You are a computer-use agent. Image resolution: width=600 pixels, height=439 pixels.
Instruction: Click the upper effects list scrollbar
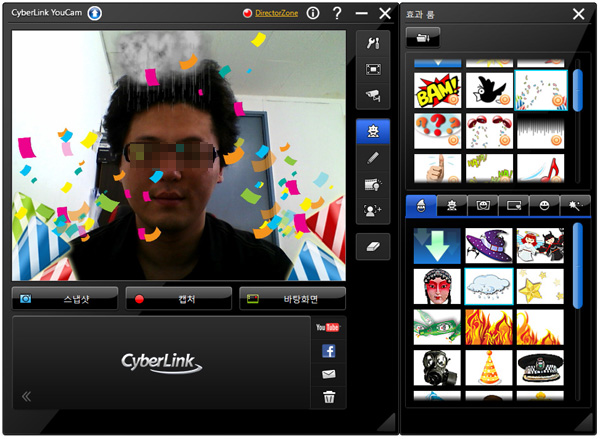point(578,90)
